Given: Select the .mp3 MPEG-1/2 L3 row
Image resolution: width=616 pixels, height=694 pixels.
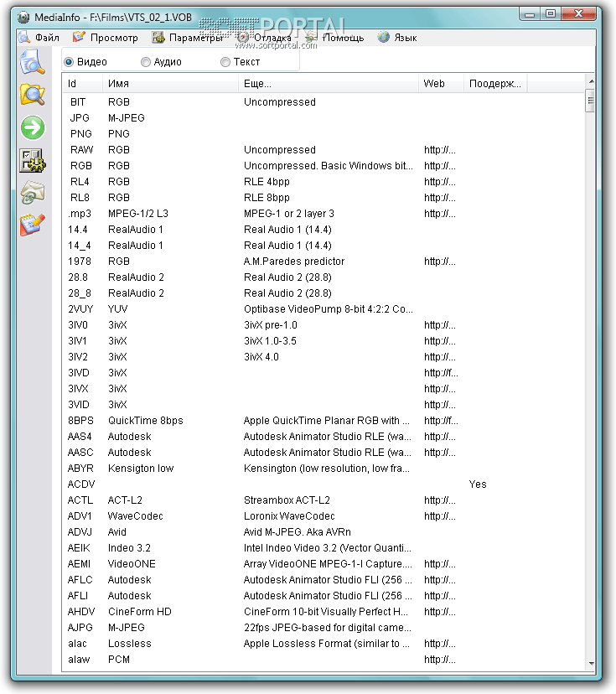Looking at the screenshot, I should (x=324, y=214).
